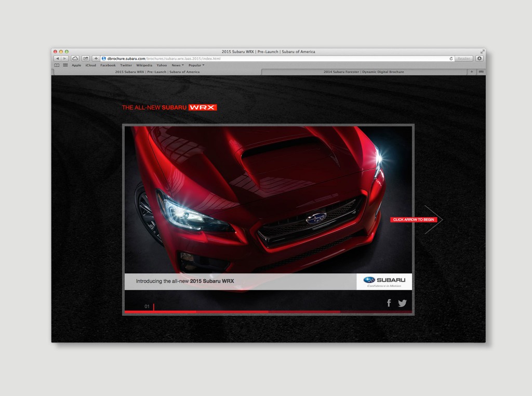The width and height of the screenshot is (532, 396).
Task: Open the Facebook bookmark
Action: [108, 65]
